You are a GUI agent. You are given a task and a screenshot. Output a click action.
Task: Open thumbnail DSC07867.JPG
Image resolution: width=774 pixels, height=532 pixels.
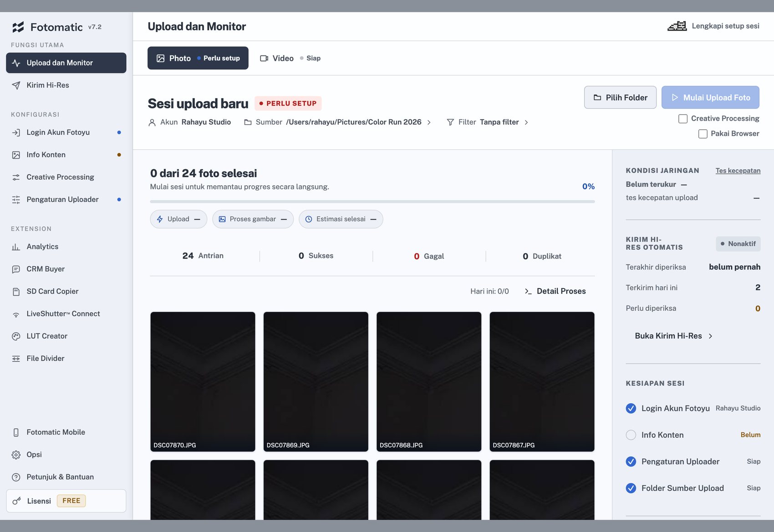542,382
